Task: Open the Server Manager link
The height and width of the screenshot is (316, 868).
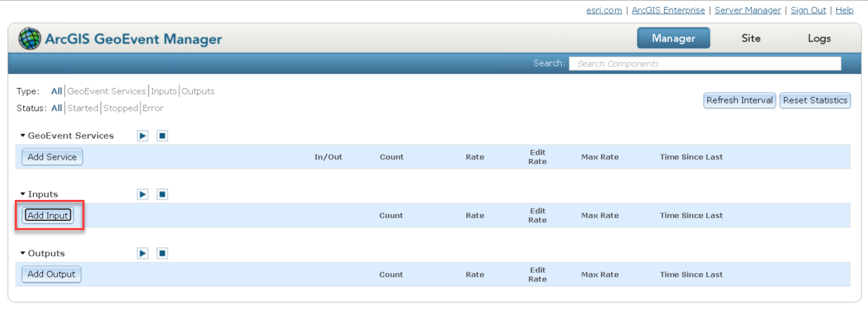Action: click(x=748, y=10)
